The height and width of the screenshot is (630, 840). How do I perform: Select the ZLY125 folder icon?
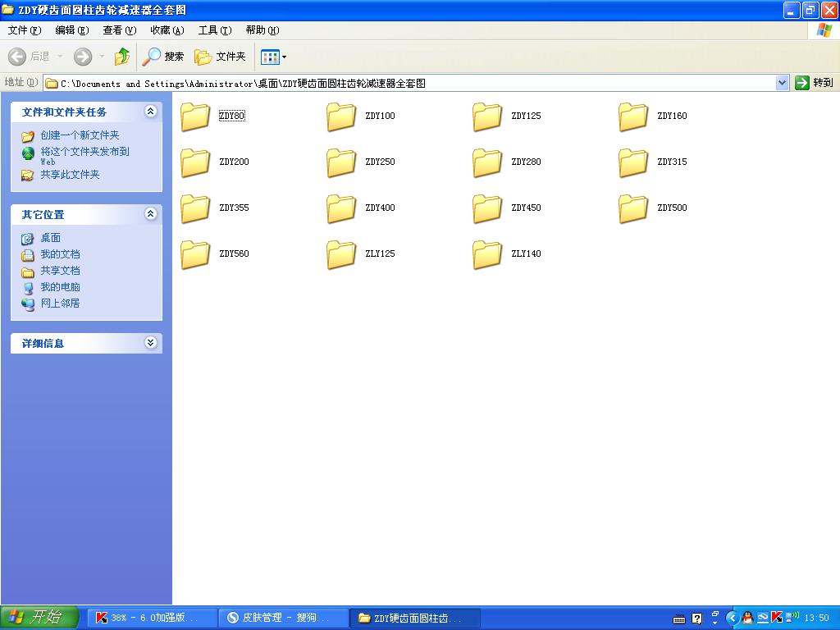tap(341, 254)
